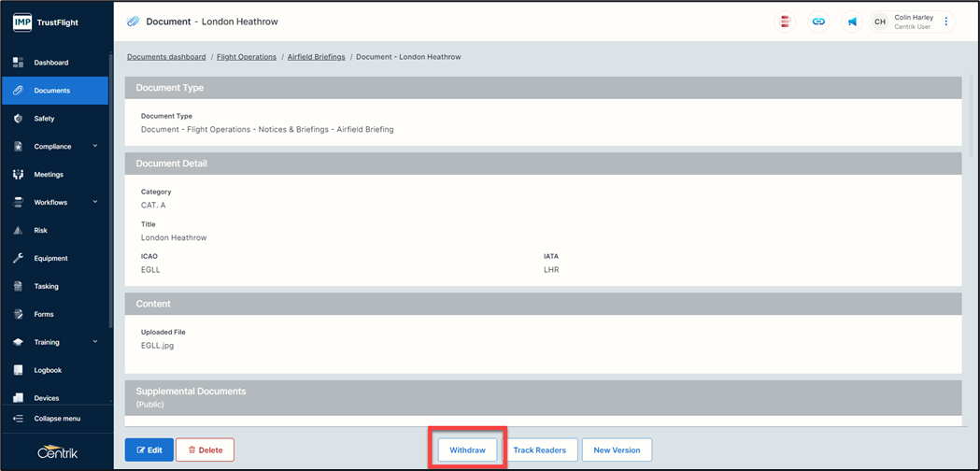Go to Safety section
The width and height of the screenshot is (980, 471).
click(54, 119)
